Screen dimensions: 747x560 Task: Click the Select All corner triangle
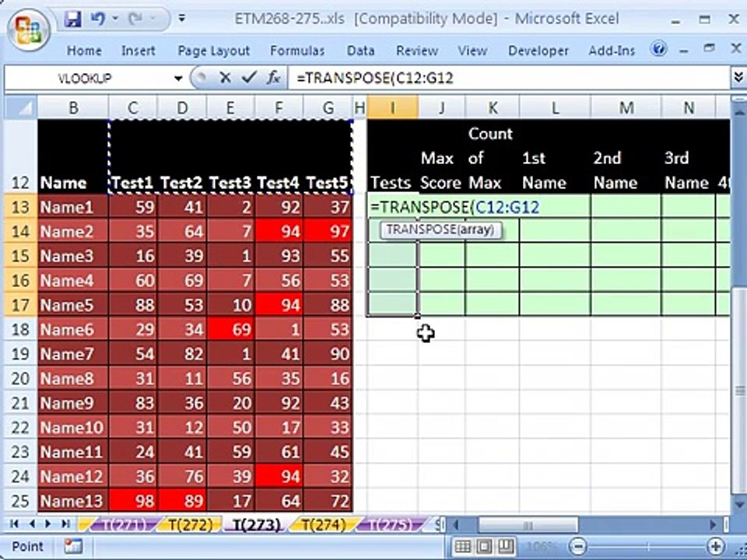[x=21, y=107]
